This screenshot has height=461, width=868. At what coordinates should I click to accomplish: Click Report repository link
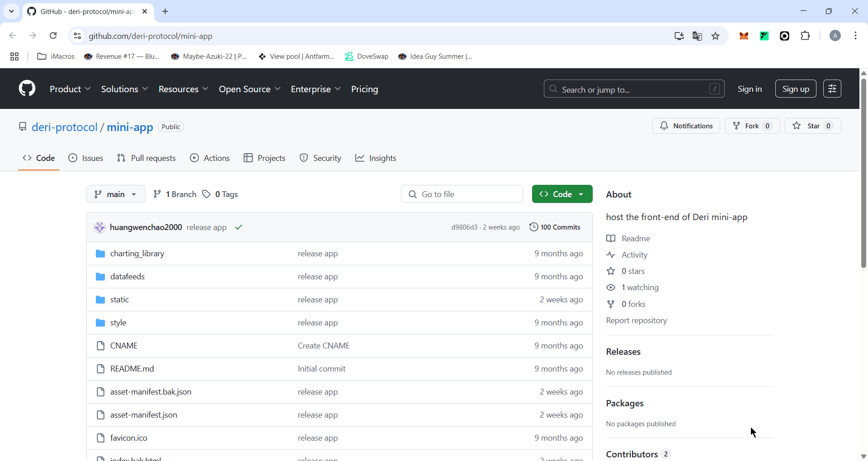click(637, 320)
